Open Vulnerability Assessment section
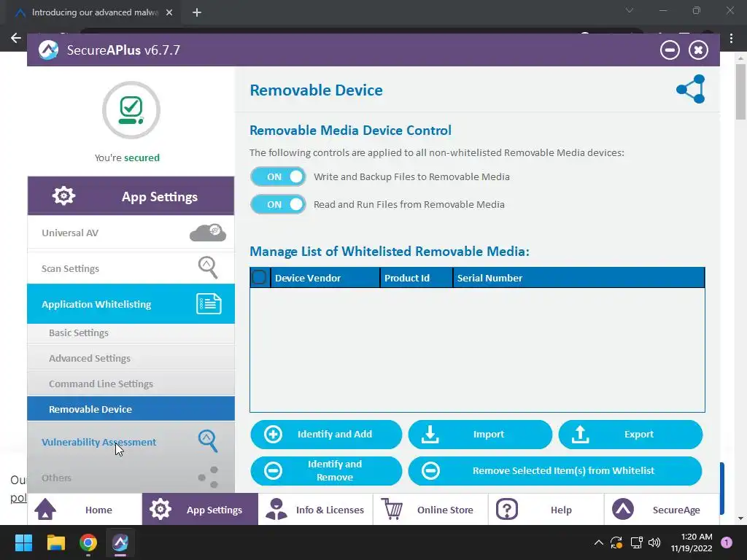 [131, 442]
